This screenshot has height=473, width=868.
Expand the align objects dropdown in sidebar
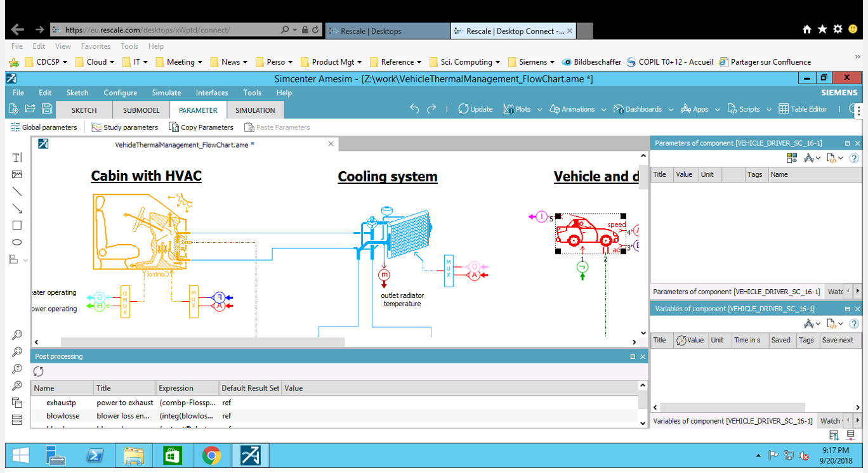pos(25,260)
